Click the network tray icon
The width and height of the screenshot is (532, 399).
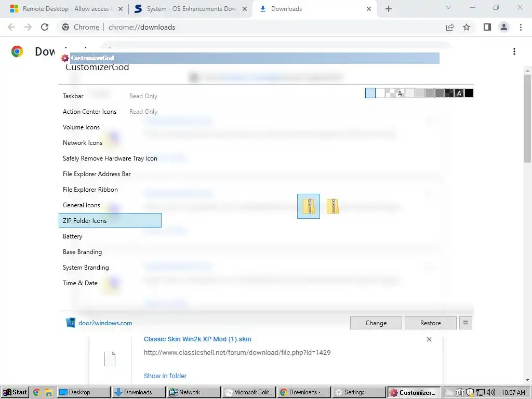[x=481, y=392]
